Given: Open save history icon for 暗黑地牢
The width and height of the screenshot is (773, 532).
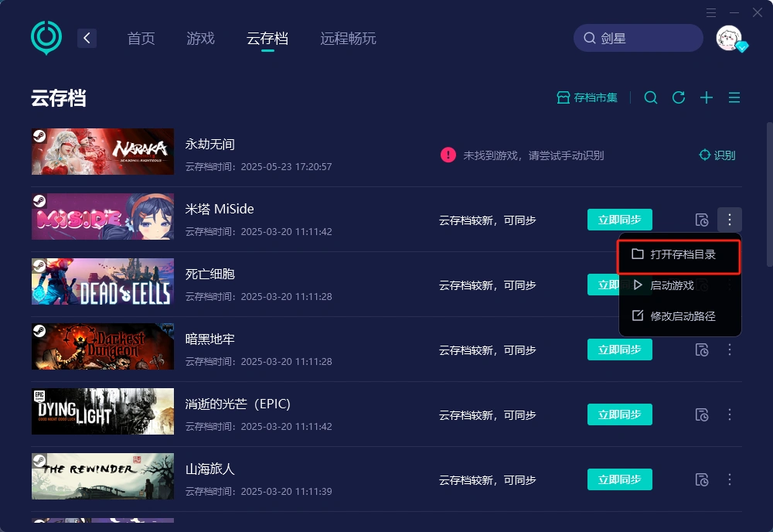Looking at the screenshot, I should click(702, 350).
